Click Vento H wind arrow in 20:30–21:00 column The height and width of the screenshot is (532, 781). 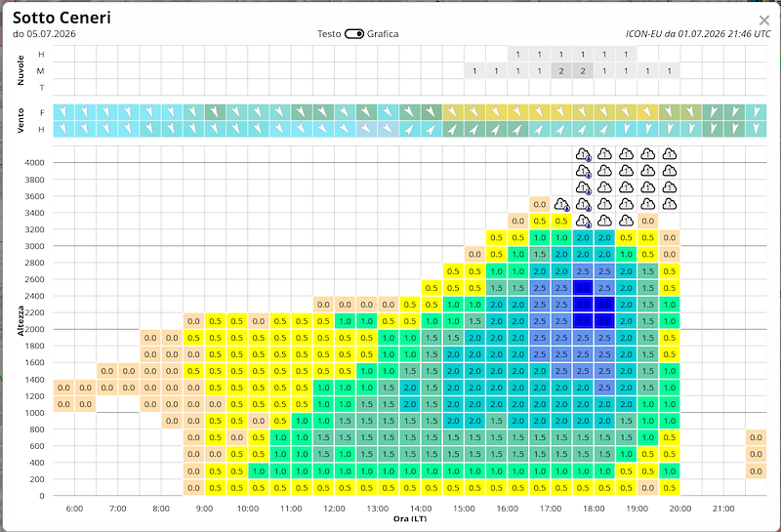713,129
